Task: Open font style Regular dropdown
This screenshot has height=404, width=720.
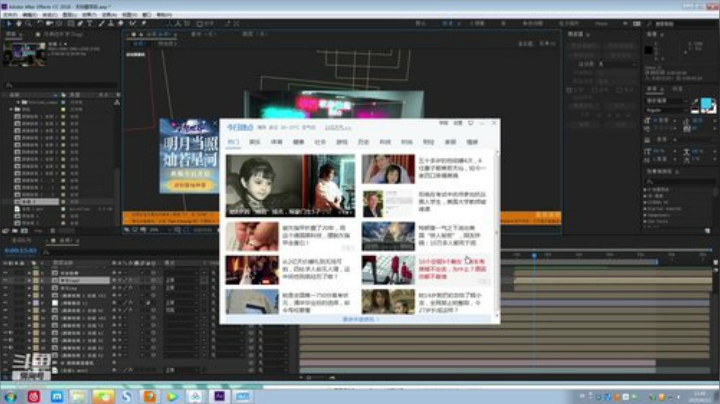Action: (x=666, y=110)
